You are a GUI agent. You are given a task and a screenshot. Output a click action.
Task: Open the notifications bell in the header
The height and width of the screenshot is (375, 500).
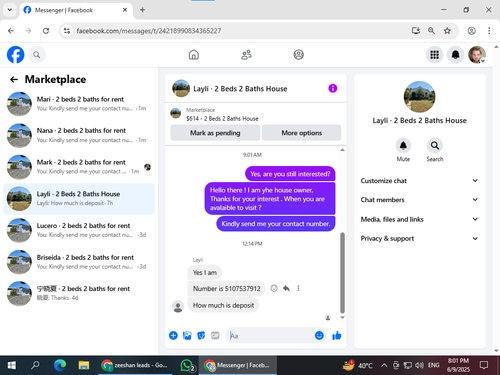pyautogui.click(x=455, y=55)
